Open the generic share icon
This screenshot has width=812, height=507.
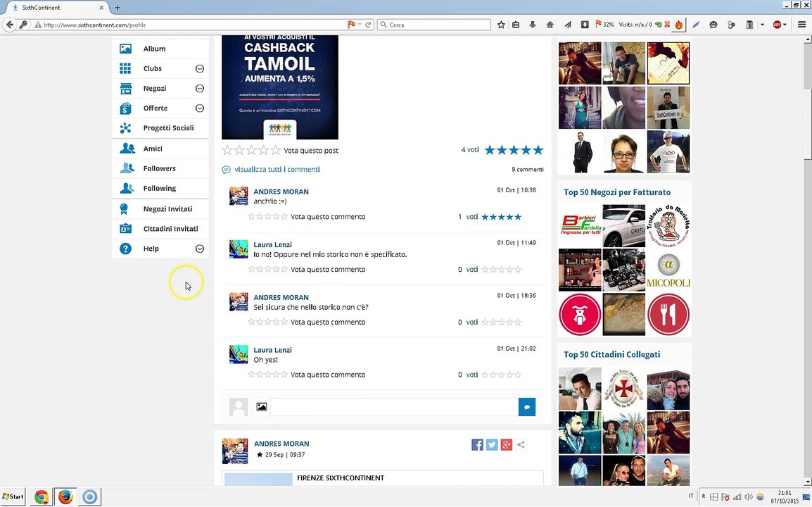(521, 445)
